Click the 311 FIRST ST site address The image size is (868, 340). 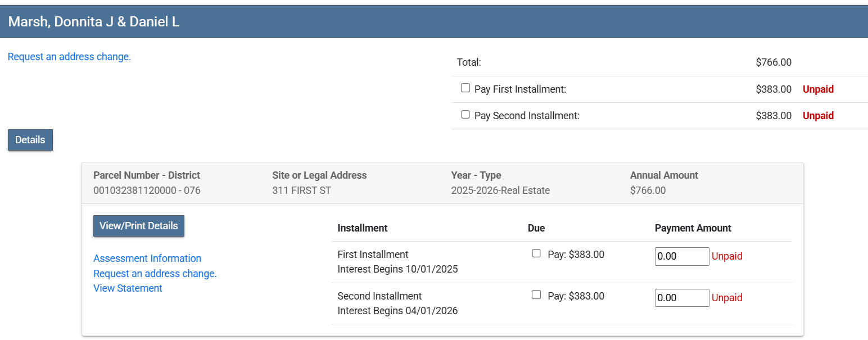pos(301,191)
